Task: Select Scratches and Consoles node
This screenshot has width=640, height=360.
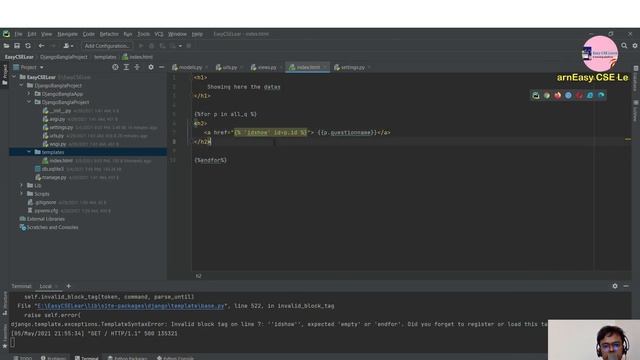Action: 52,227
